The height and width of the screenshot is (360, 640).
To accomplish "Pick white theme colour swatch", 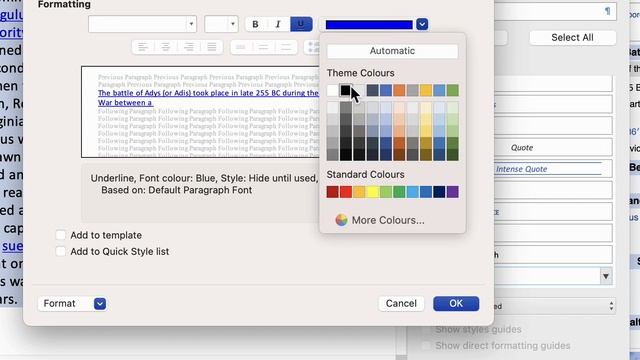I will pos(333,90).
